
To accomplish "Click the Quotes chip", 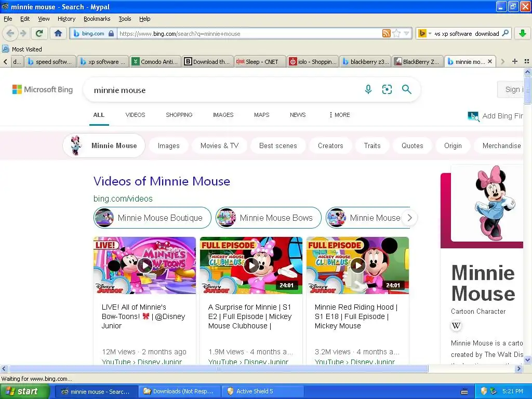I will pyautogui.click(x=413, y=145).
